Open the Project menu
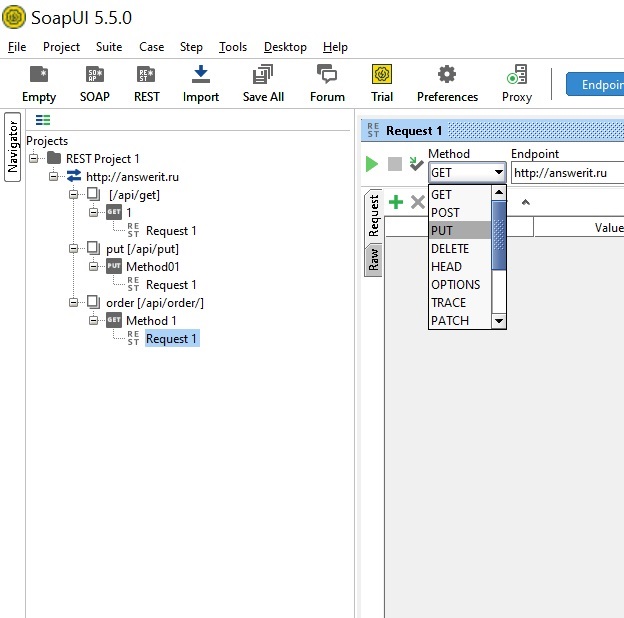Viewport: 624px width, 618px height. pos(61,47)
